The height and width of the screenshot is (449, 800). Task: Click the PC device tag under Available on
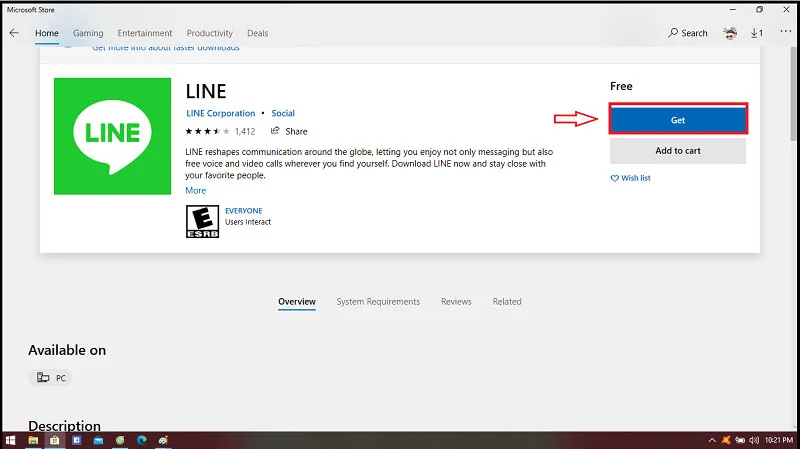pyautogui.click(x=51, y=378)
